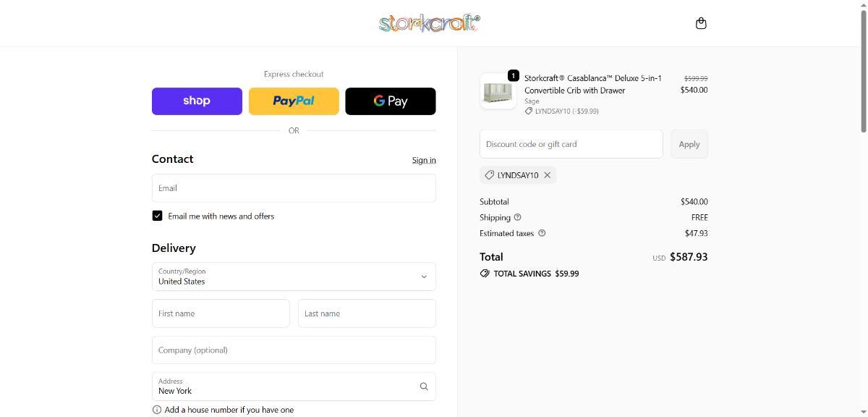Focus the Email input field
The image size is (868, 417).
(294, 188)
